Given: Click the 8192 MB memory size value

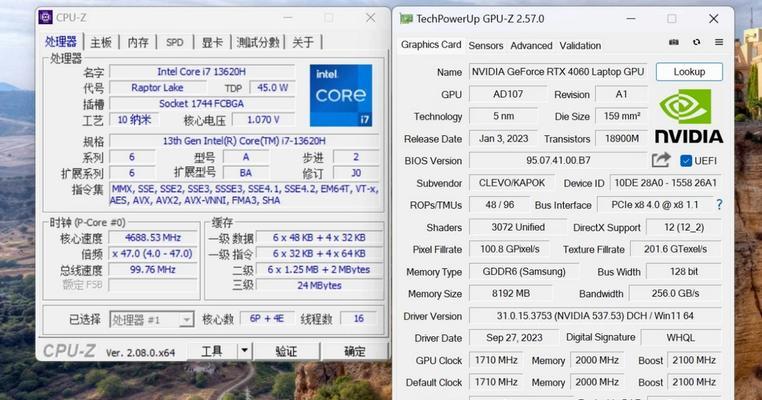Looking at the screenshot, I should coord(510,294).
